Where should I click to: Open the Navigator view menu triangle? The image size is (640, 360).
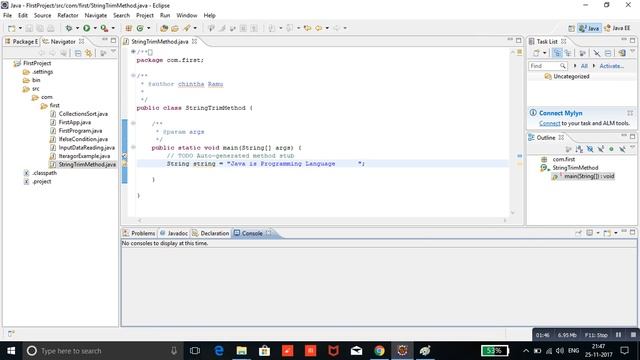(113, 52)
